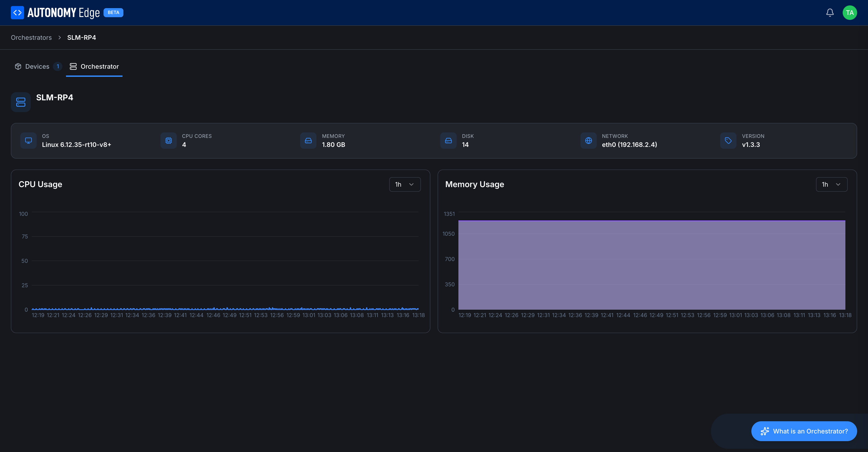Click the purple Memory usage area chart
Screen dimensions: 868x452
[652, 265]
